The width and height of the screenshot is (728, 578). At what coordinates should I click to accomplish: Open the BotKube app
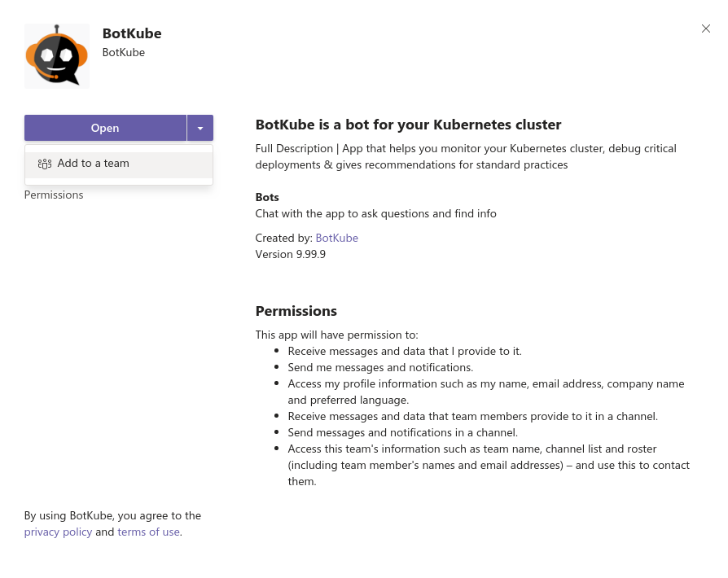tap(104, 128)
